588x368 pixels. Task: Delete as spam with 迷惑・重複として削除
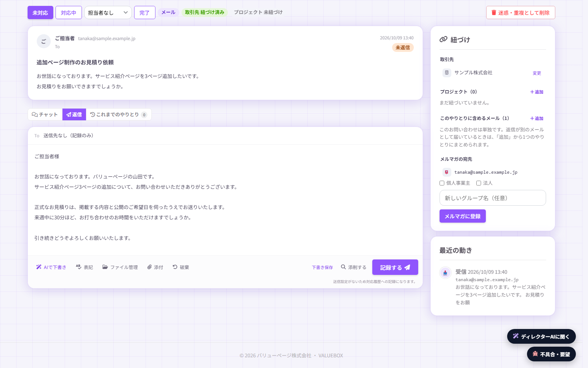click(520, 13)
